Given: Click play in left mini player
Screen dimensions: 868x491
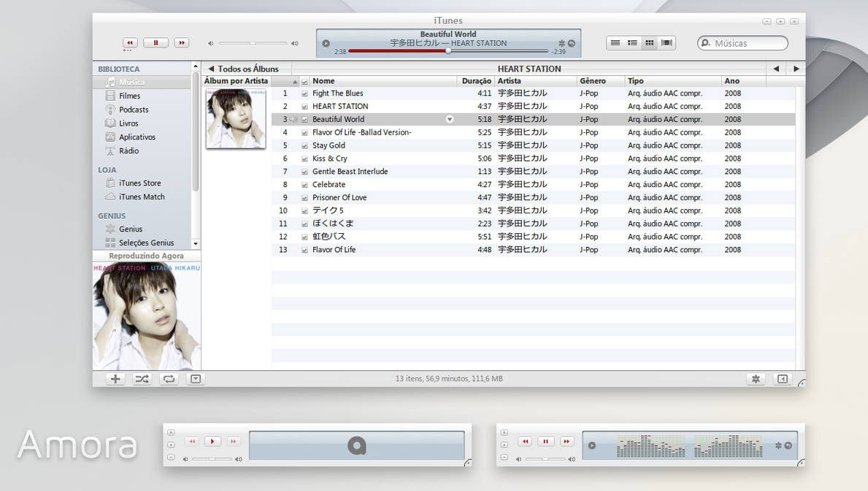Looking at the screenshot, I should tap(212, 441).
